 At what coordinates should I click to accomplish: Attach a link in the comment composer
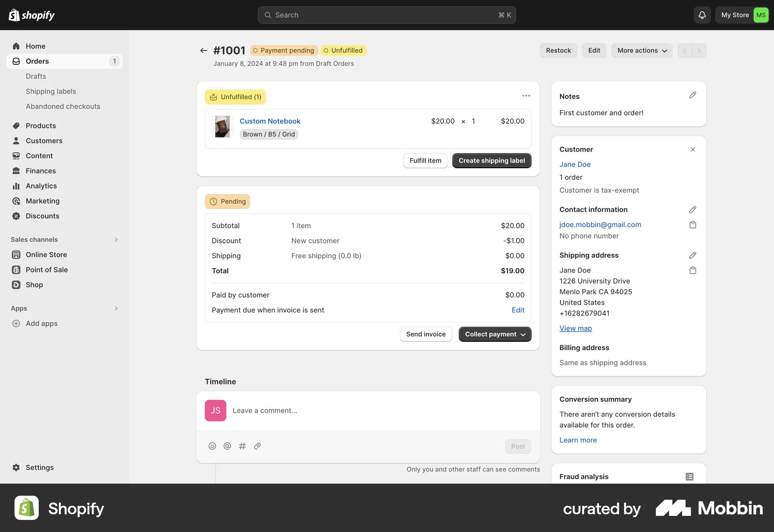(x=258, y=446)
